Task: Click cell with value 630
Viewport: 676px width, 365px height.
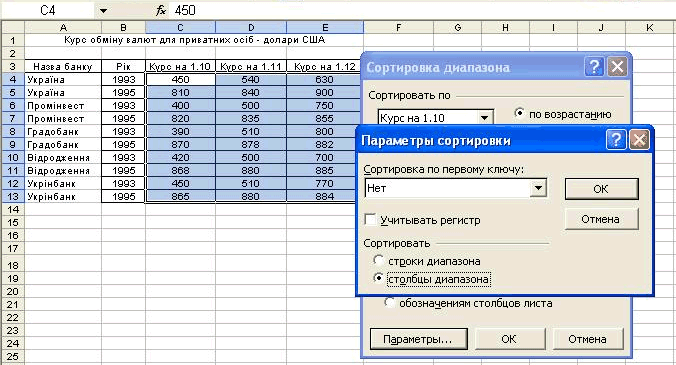Action: tap(324, 80)
